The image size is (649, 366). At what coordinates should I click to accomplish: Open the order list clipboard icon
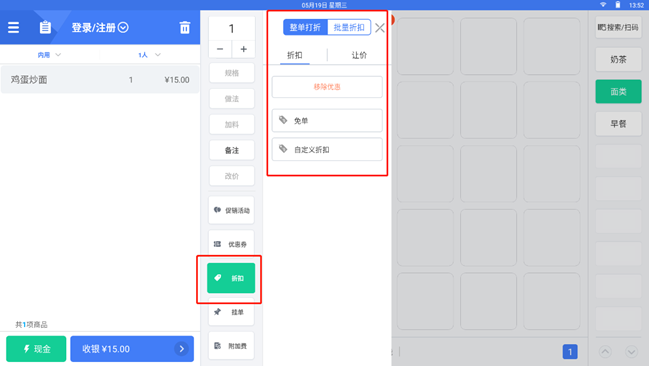coord(45,27)
